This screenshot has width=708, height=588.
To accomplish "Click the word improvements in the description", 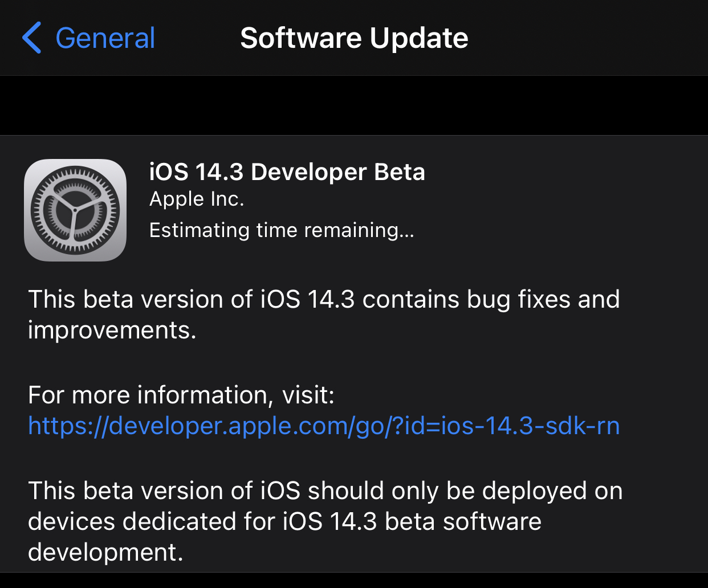I will coord(112,330).
